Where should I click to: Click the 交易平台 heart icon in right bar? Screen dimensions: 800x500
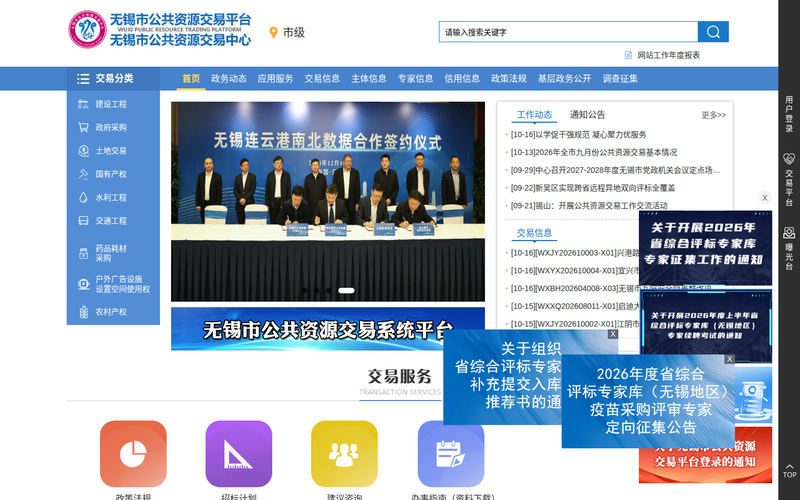(x=789, y=159)
